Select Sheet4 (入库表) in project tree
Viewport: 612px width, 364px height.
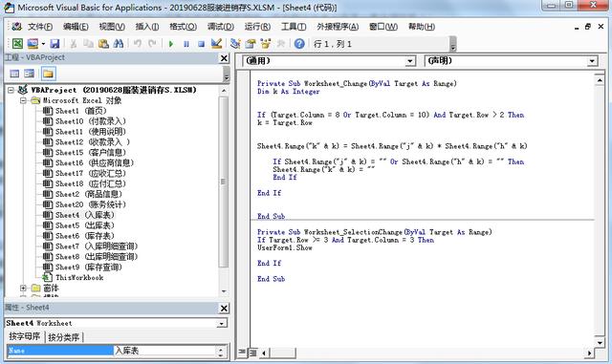[78, 215]
